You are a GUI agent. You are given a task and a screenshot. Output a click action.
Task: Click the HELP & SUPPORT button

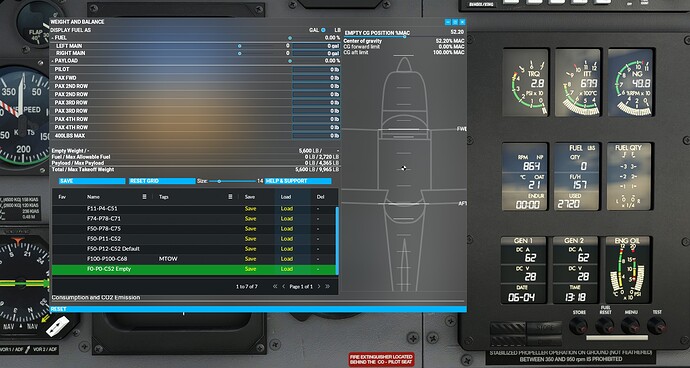pos(298,181)
